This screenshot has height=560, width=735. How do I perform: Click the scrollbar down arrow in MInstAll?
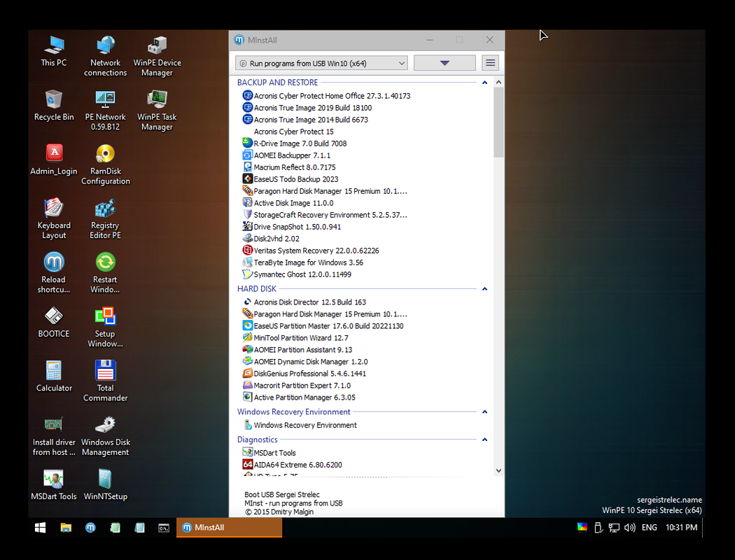[x=498, y=470]
